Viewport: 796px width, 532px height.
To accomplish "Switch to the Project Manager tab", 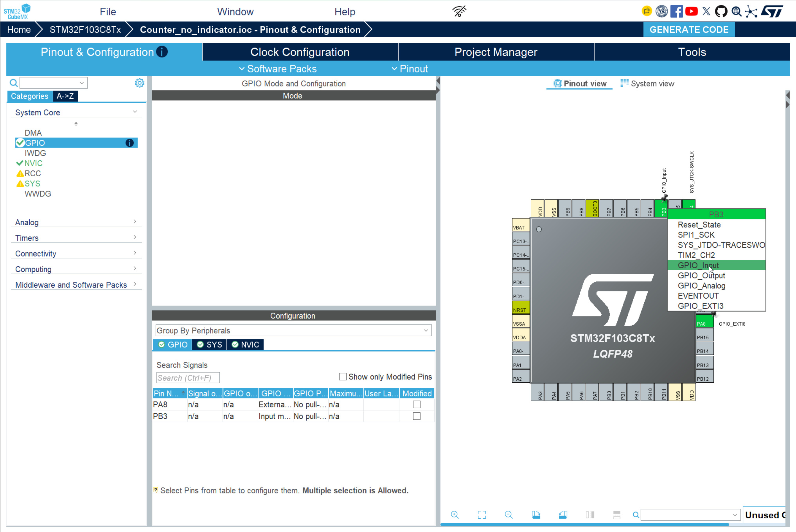I will 496,52.
